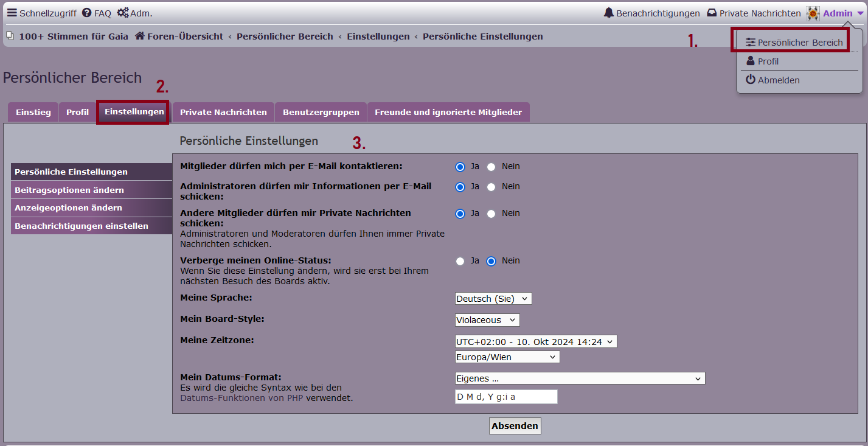
Task: Click the Einstellungen breadcrumb link
Action: pyautogui.click(x=378, y=36)
